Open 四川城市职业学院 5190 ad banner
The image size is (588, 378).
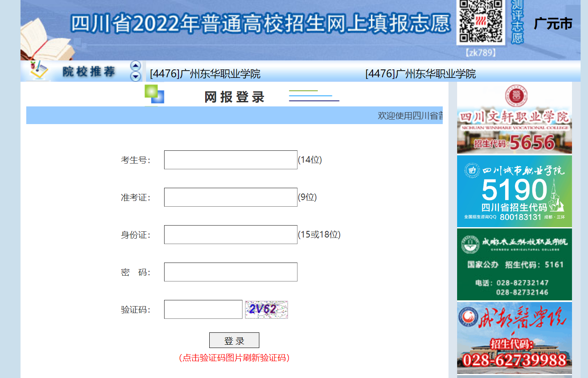pos(514,191)
